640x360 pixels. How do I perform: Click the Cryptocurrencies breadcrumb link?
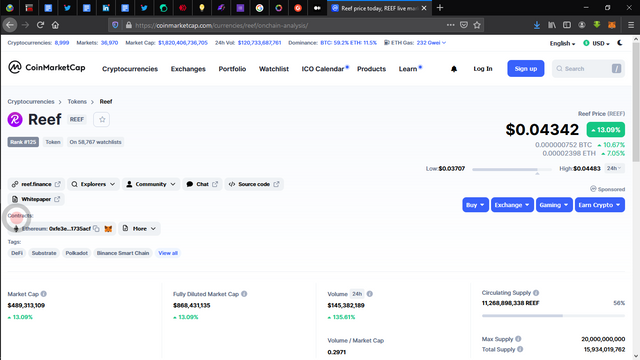(31, 102)
